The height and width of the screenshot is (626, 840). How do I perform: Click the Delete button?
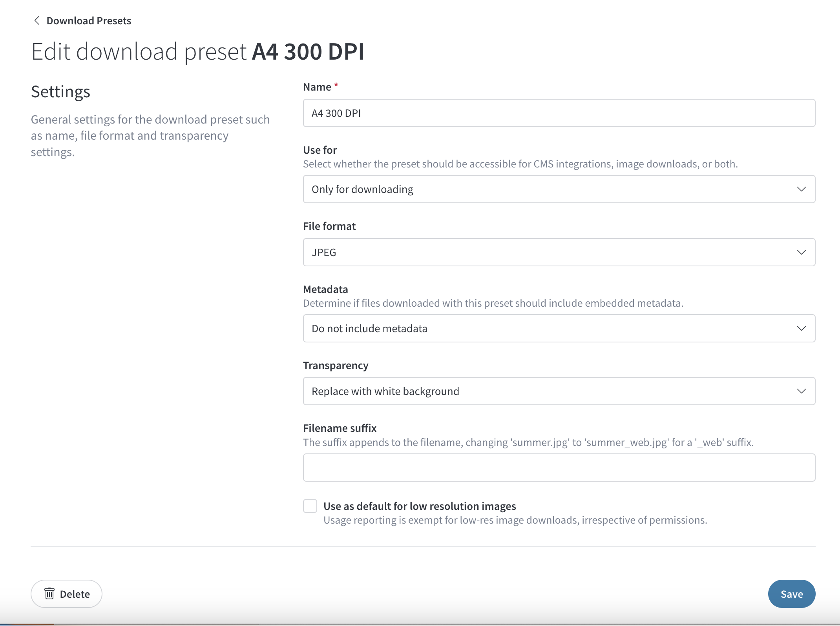point(66,594)
